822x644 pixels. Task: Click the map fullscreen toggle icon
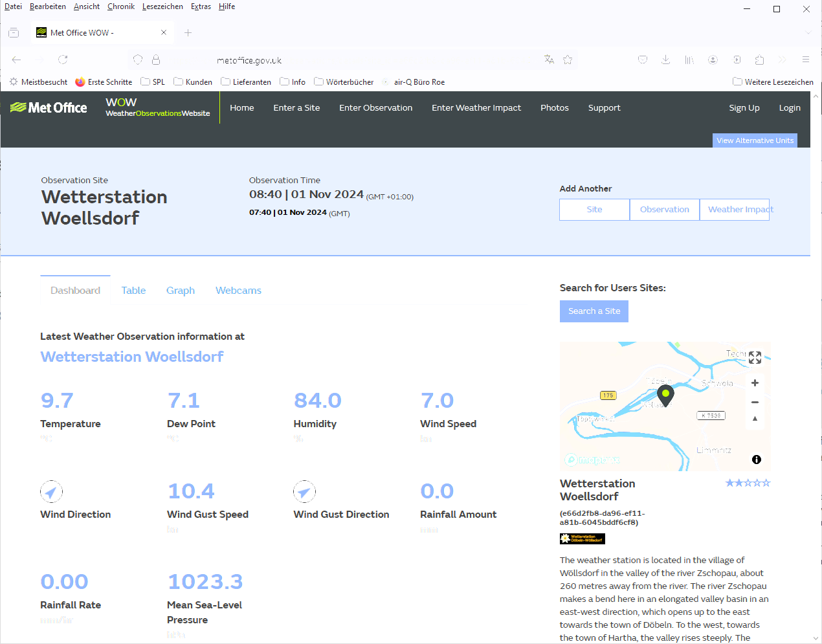(755, 357)
